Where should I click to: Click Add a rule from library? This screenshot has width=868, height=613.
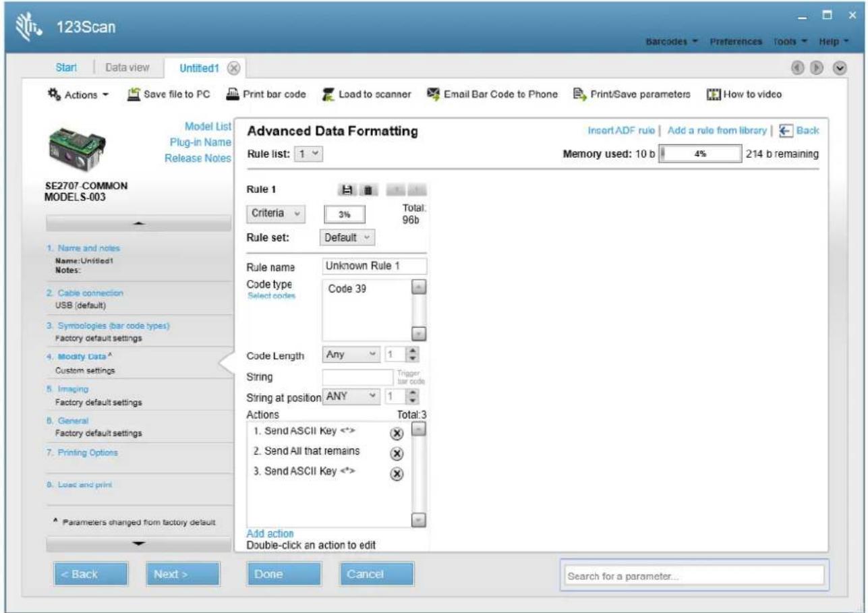tap(716, 130)
